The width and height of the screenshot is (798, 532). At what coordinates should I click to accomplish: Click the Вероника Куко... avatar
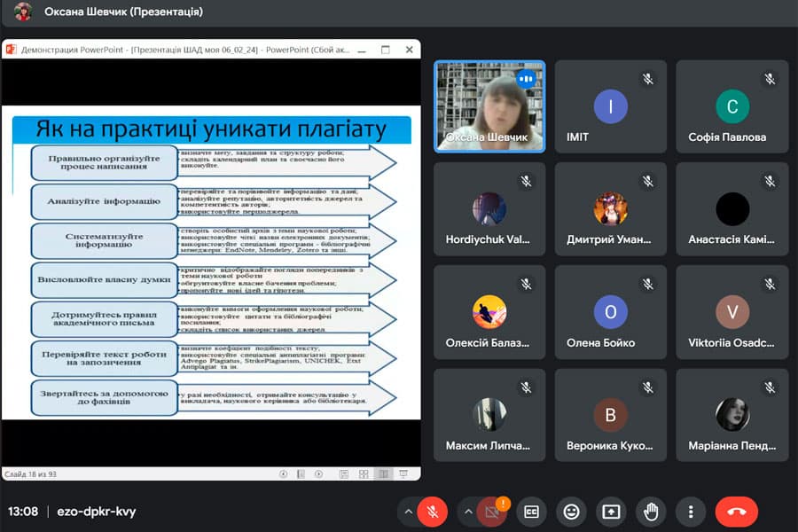[610, 415]
